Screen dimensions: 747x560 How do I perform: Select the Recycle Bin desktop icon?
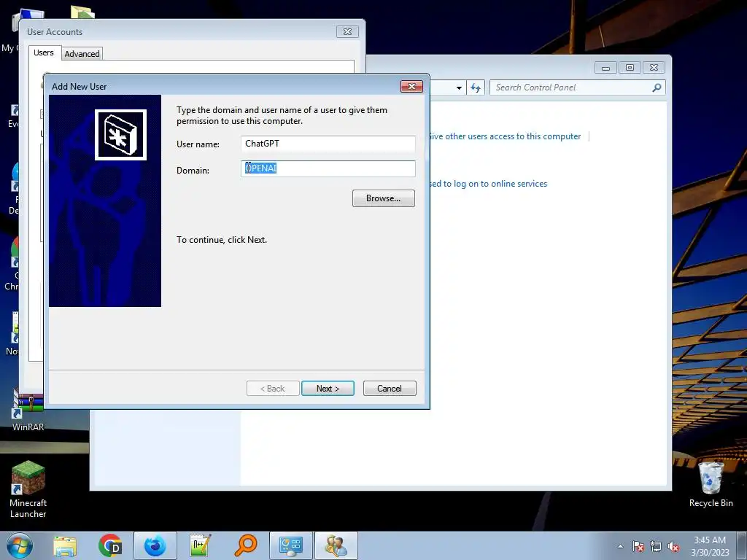click(x=711, y=484)
